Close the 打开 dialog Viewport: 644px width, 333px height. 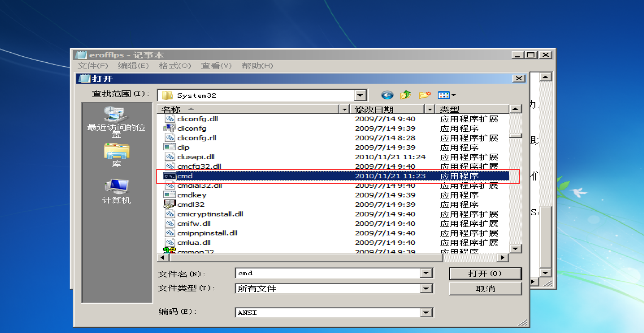[x=519, y=78]
